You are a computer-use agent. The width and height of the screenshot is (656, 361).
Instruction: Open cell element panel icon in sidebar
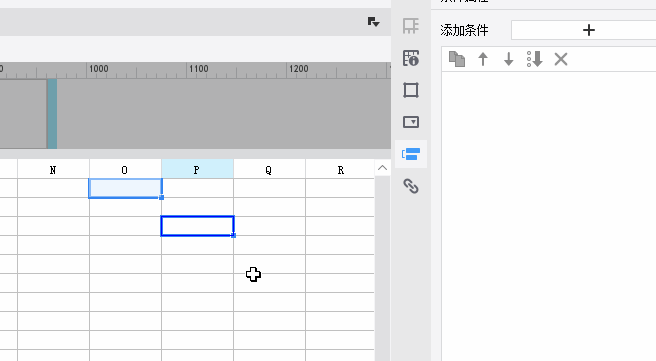pos(411,26)
